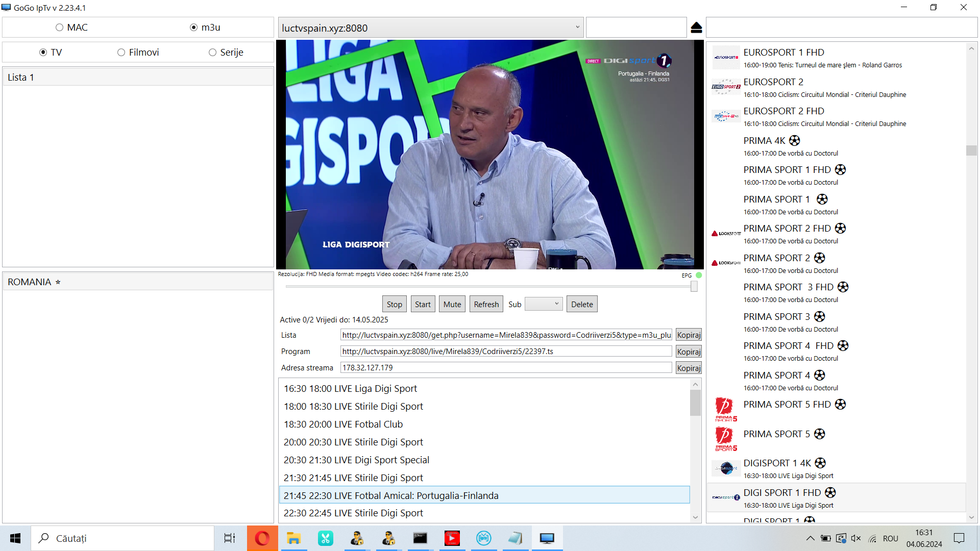Screen dimensions: 980x551
Task: Copy the Program URL with Kopiraj
Action: tap(689, 352)
